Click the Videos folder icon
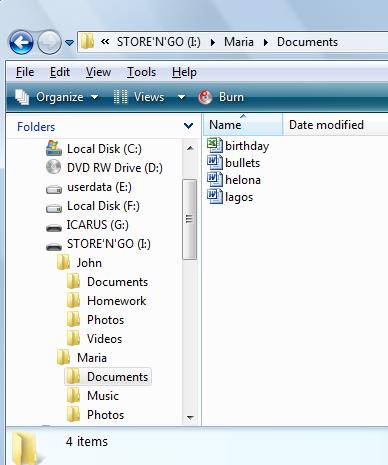 (73, 338)
